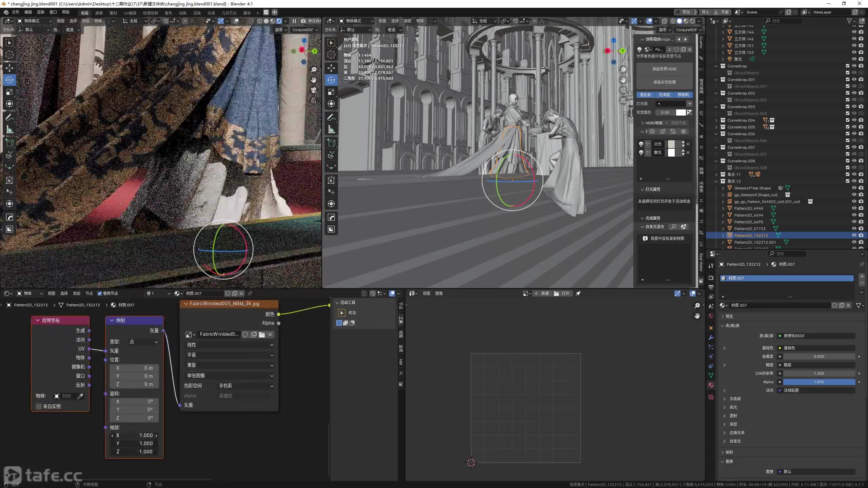Select the Scale tool in left viewport
This screenshot has width=868, height=488.
[x=9, y=92]
